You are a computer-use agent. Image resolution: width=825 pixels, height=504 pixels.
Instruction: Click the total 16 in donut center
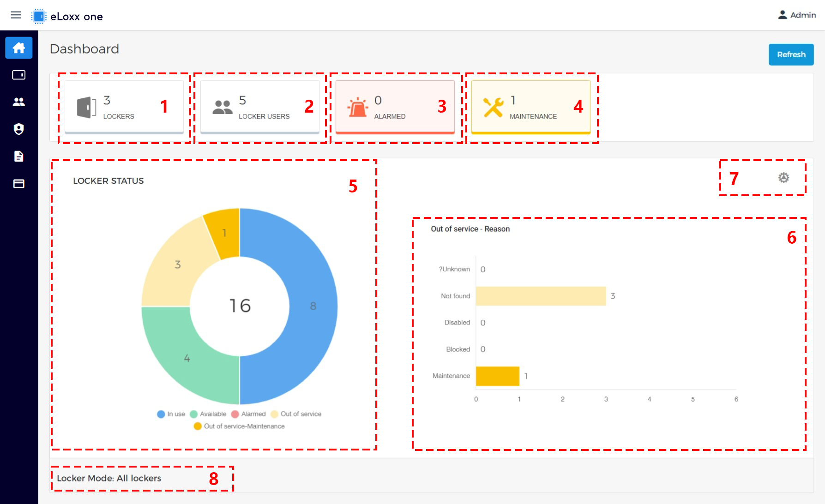(x=240, y=306)
